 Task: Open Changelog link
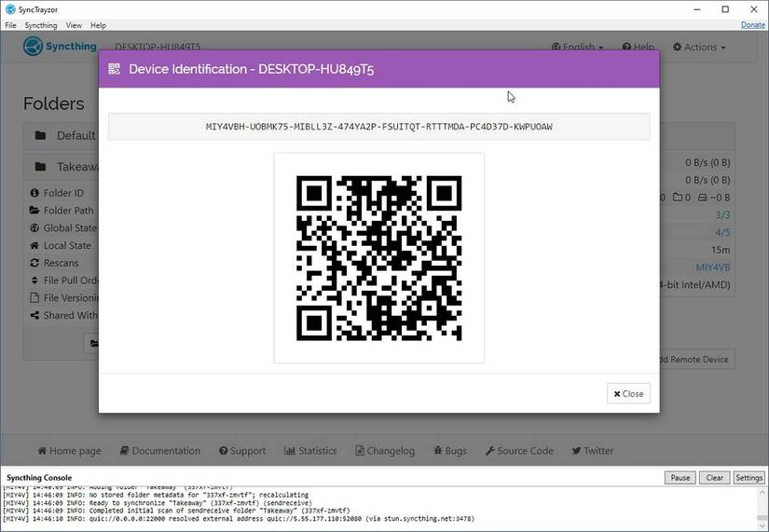pos(385,451)
